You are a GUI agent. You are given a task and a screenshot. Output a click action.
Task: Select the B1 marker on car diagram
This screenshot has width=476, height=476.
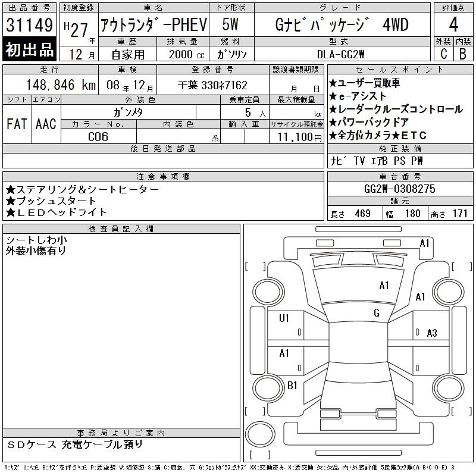click(292, 386)
